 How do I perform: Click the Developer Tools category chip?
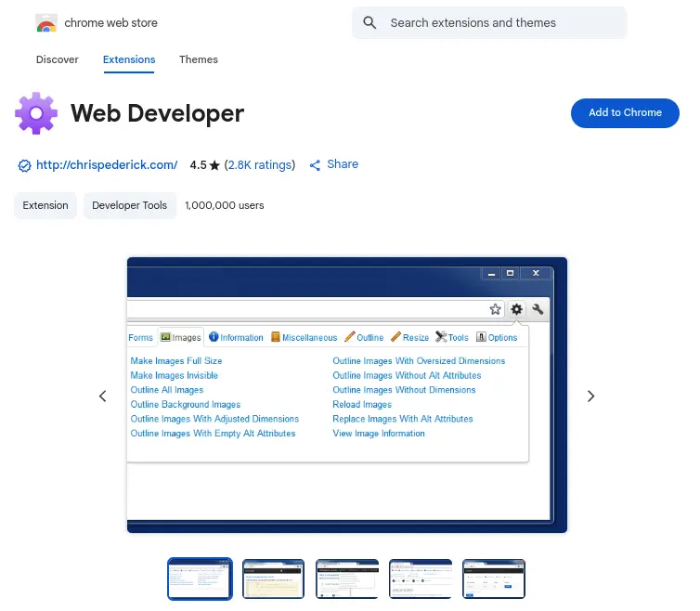click(129, 205)
